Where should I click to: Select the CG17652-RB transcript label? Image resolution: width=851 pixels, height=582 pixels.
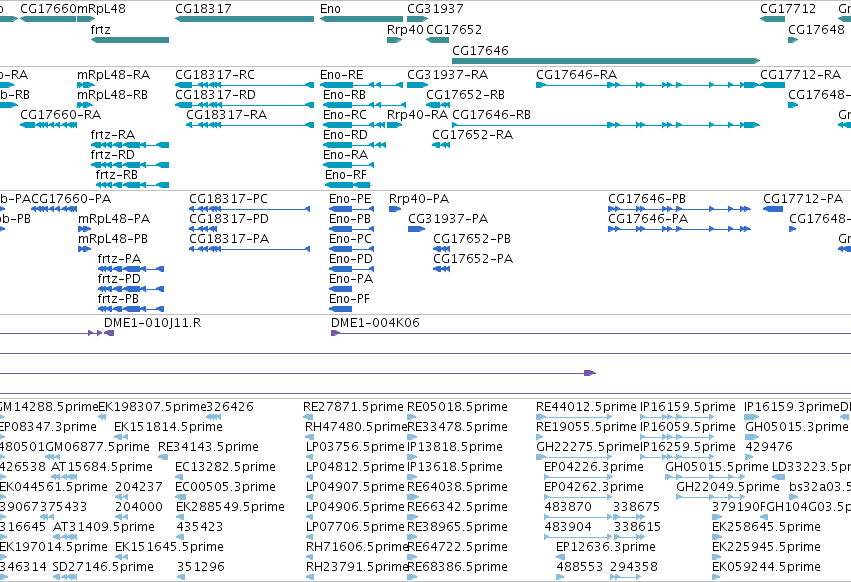click(x=465, y=94)
